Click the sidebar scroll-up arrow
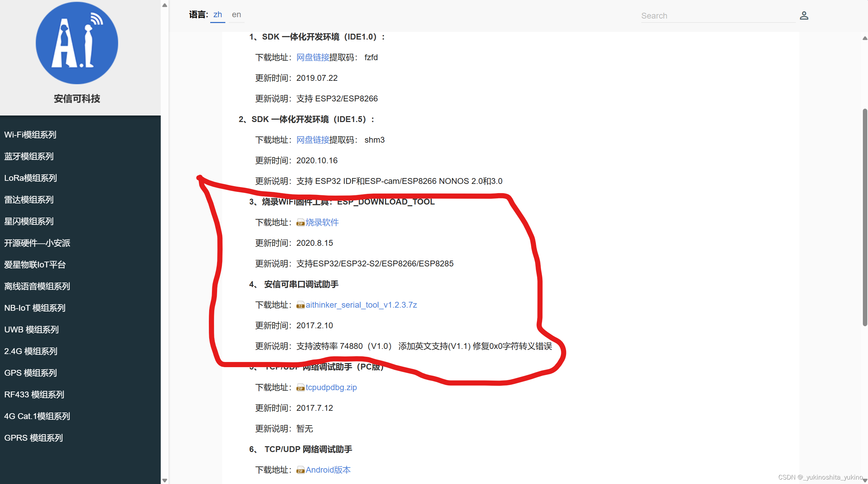Viewport: 868px width, 484px height. pyautogui.click(x=165, y=5)
